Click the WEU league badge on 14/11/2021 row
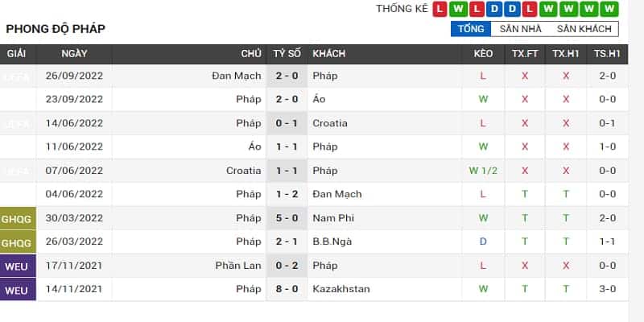This screenshot has height=322, width=644. pos(18,289)
